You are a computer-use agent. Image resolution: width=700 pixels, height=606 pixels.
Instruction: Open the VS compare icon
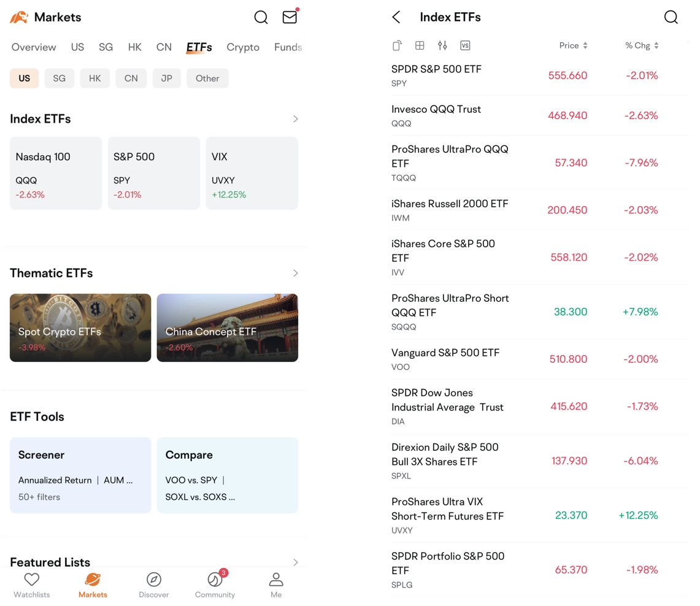click(465, 45)
